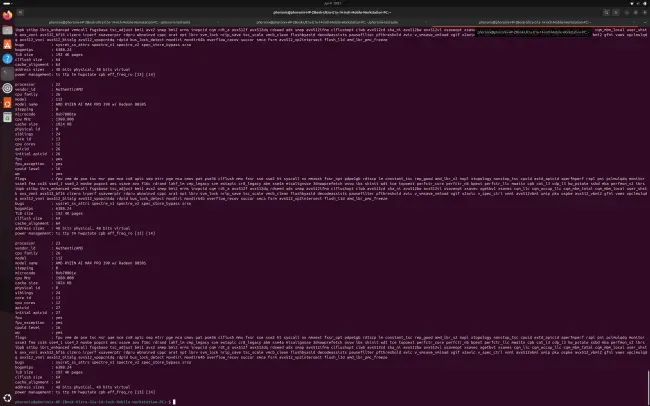
Task: Click the Terminal icon in the dock
Action: 7,74
